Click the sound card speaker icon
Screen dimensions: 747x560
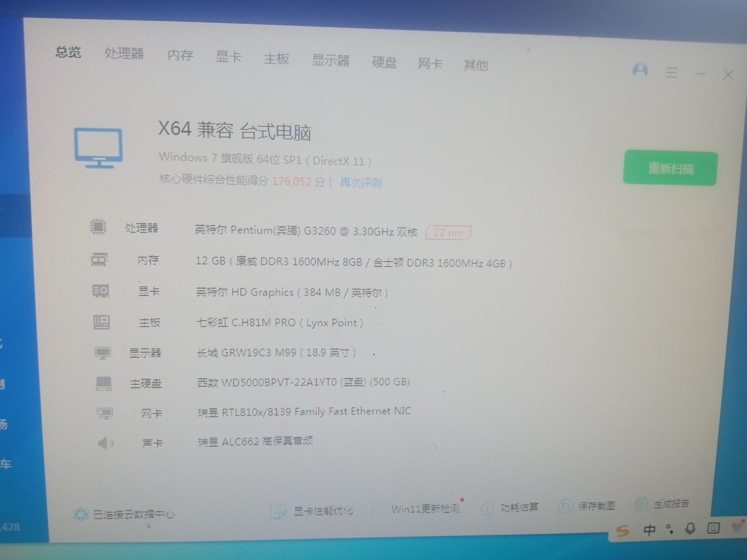tap(106, 444)
